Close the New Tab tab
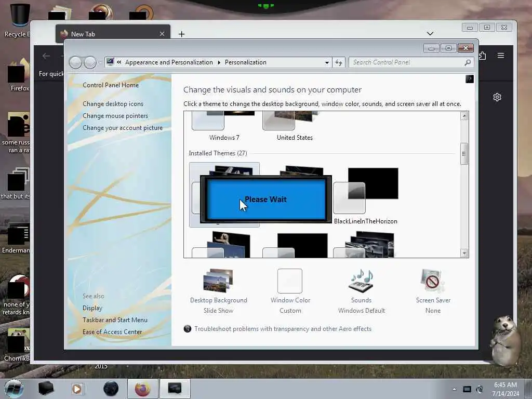 click(x=162, y=34)
